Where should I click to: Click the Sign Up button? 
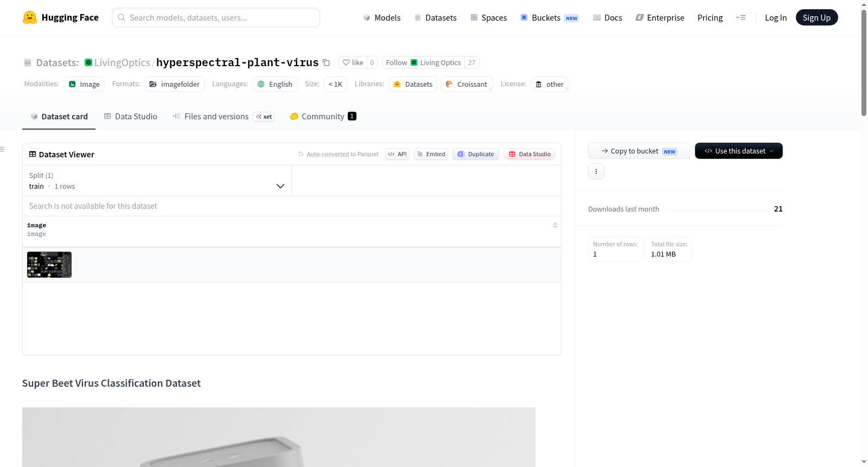[816, 17]
